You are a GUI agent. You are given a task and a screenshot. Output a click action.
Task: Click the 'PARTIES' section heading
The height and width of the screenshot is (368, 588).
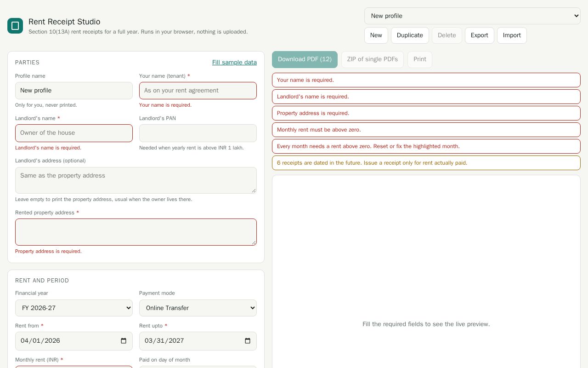27,63
